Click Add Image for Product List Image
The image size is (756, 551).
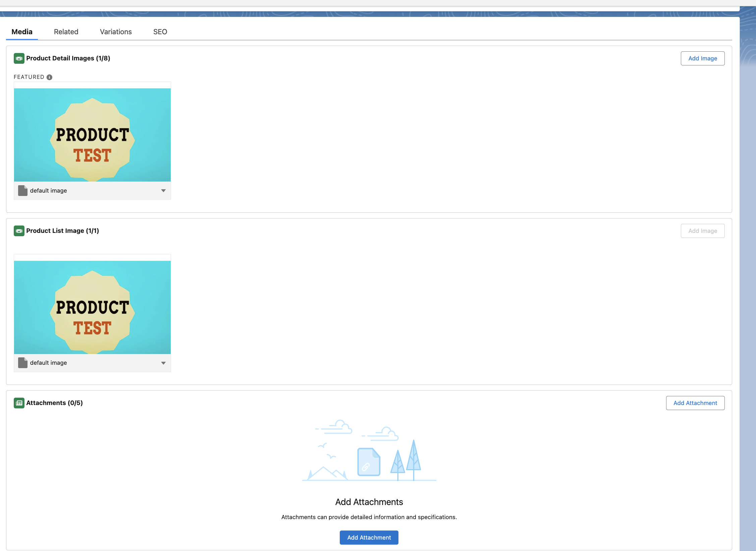pyautogui.click(x=702, y=231)
